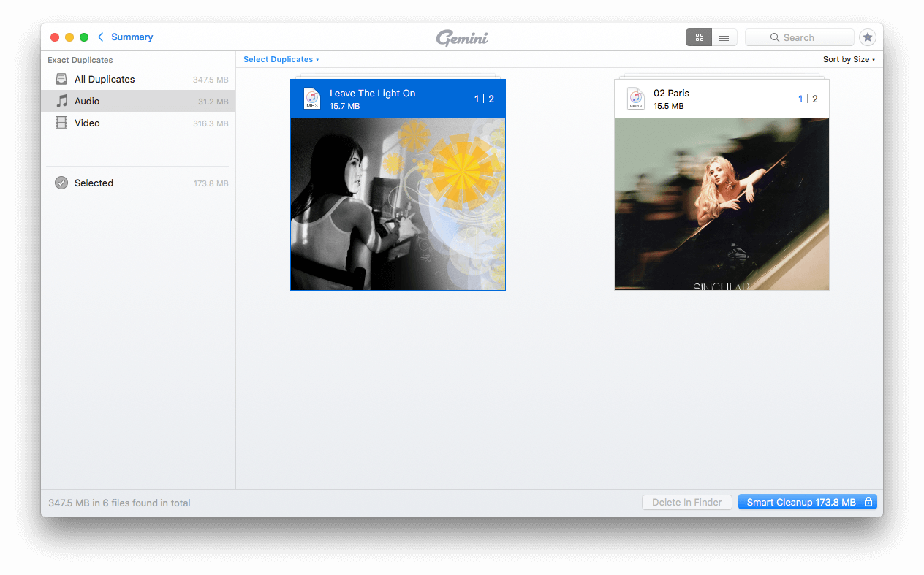The height and width of the screenshot is (575, 924).
Task: Click the 31.2 MB Audio size
Action: point(213,102)
